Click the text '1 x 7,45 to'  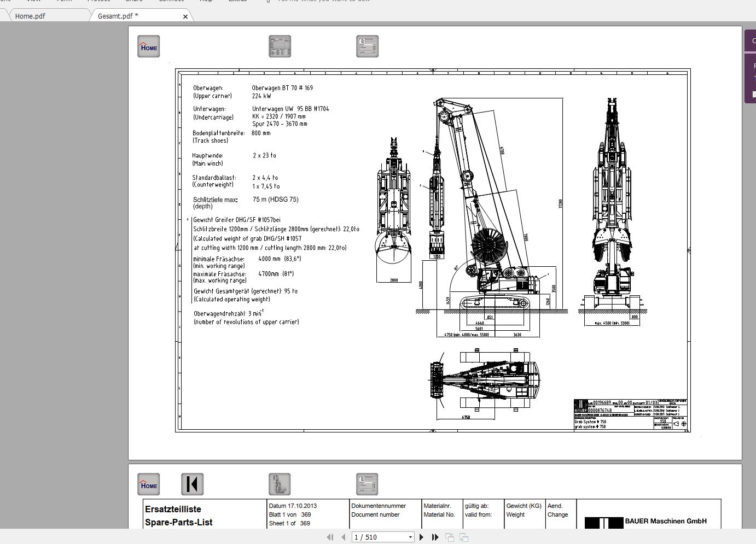(x=266, y=186)
